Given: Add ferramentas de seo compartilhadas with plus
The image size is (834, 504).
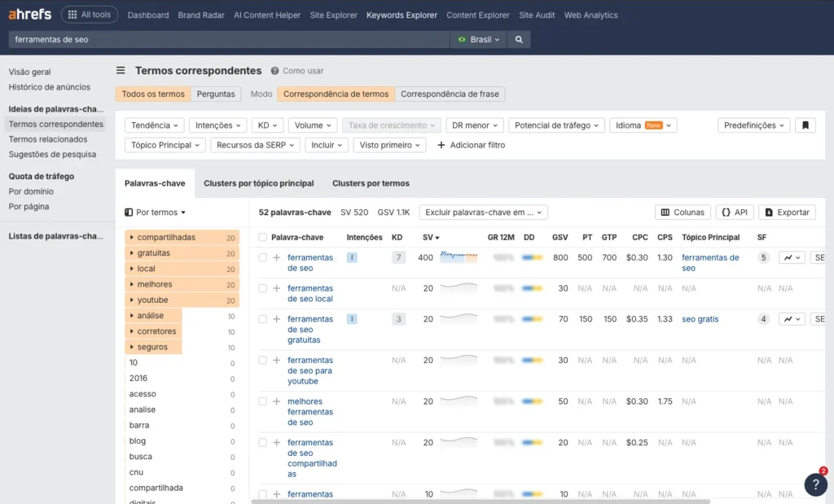Looking at the screenshot, I should pyautogui.click(x=277, y=442).
